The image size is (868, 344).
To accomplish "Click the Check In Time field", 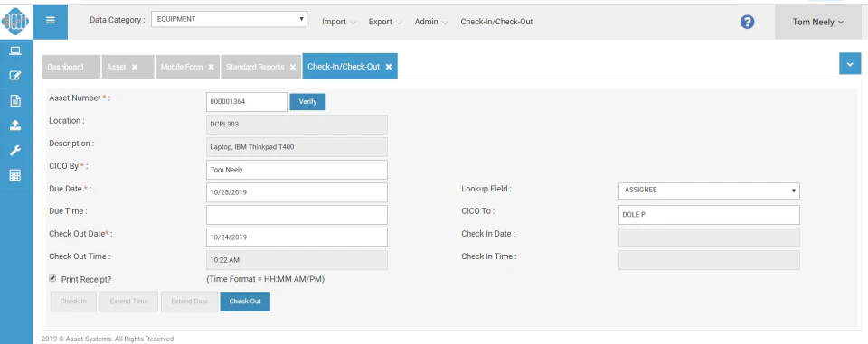I will tap(709, 260).
